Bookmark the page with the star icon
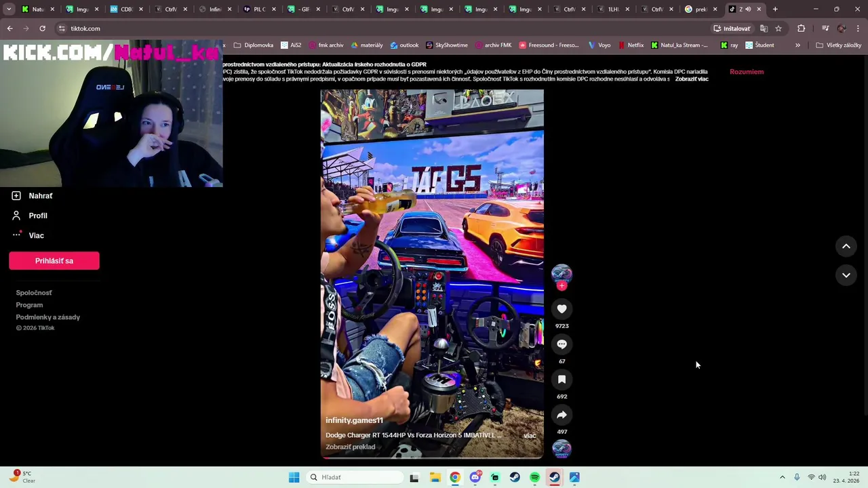 click(778, 28)
